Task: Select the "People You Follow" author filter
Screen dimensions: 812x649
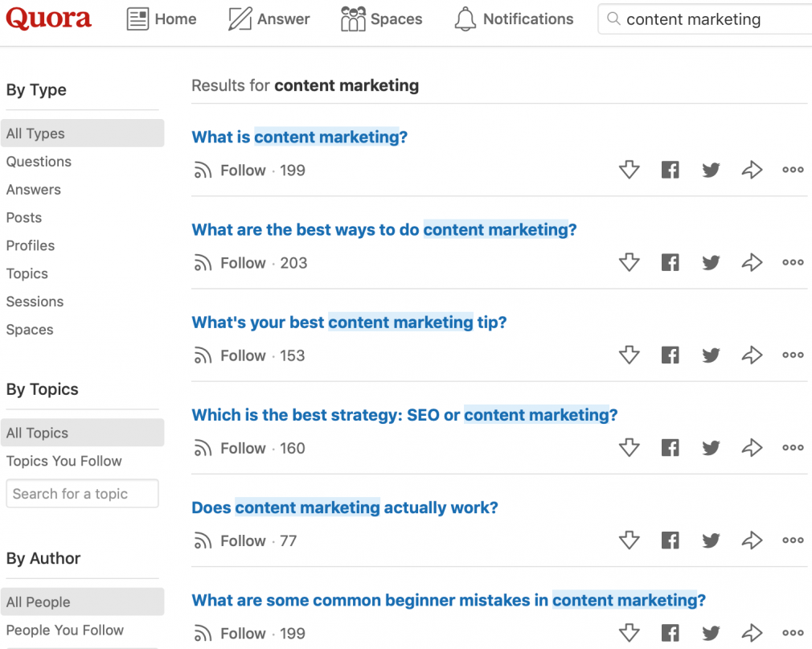Action: pyautogui.click(x=65, y=631)
